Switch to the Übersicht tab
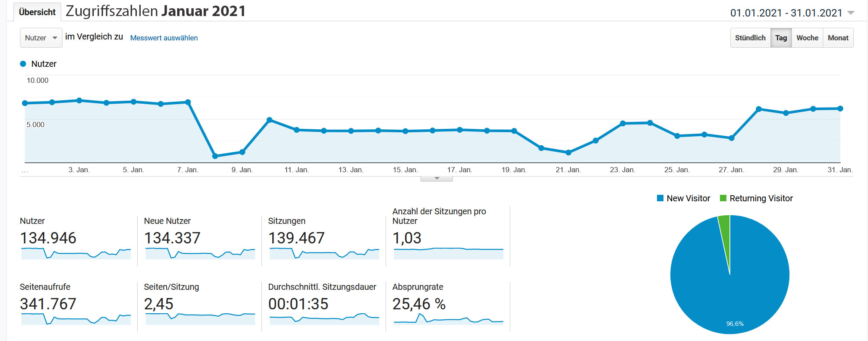The height and width of the screenshot is (341, 868). (37, 12)
